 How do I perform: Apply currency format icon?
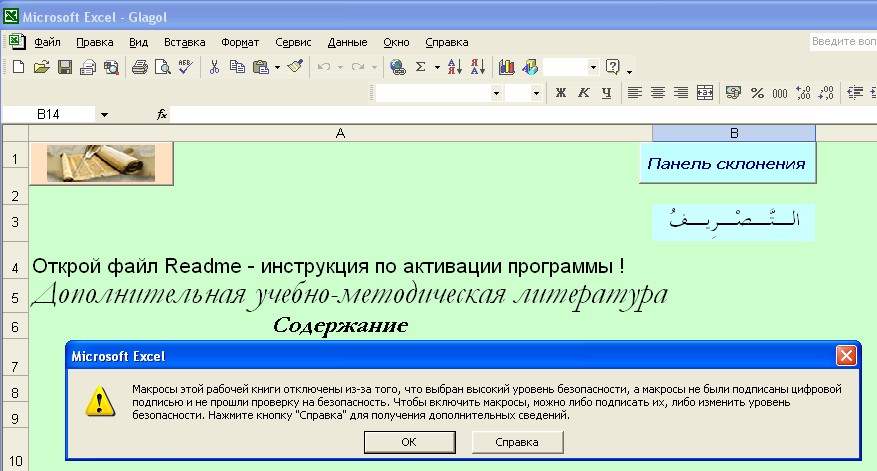733,93
